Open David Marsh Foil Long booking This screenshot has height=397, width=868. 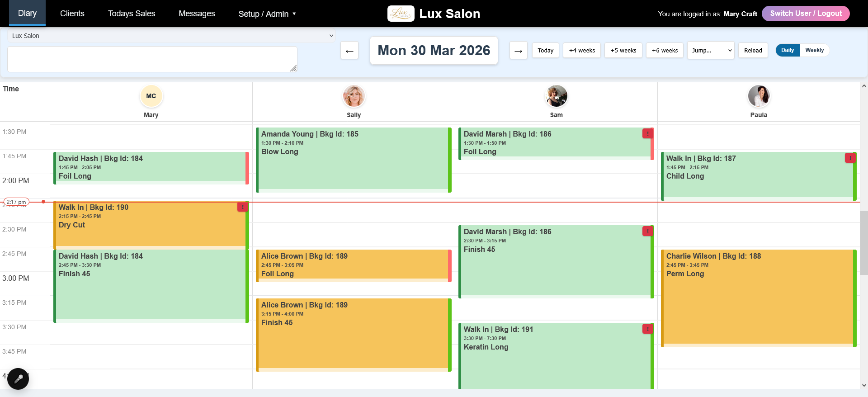556,144
